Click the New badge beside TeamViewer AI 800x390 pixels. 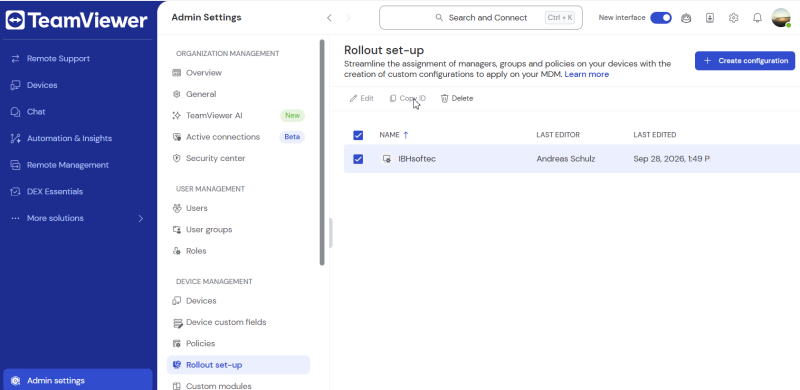click(292, 116)
